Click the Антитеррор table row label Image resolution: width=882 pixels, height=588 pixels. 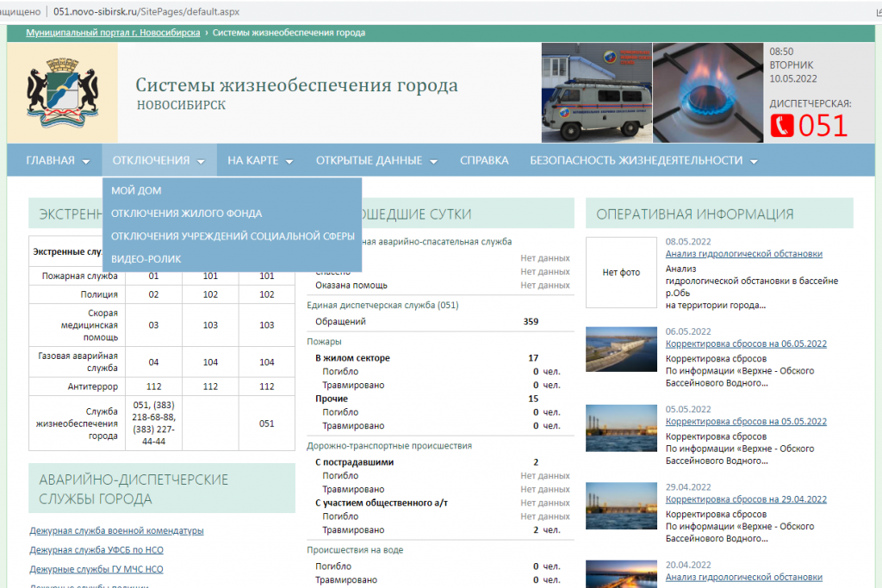(93, 387)
